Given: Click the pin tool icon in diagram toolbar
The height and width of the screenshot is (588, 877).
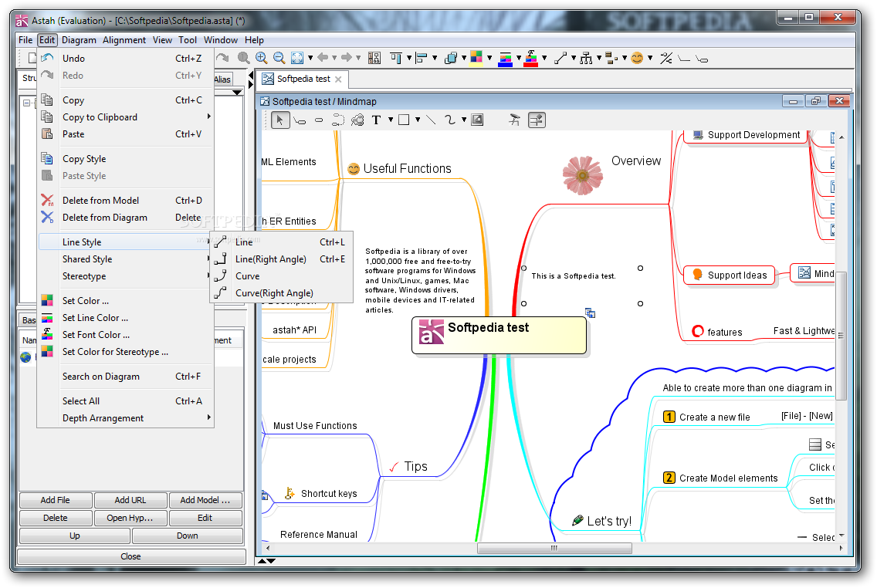Looking at the screenshot, I should click(x=514, y=120).
